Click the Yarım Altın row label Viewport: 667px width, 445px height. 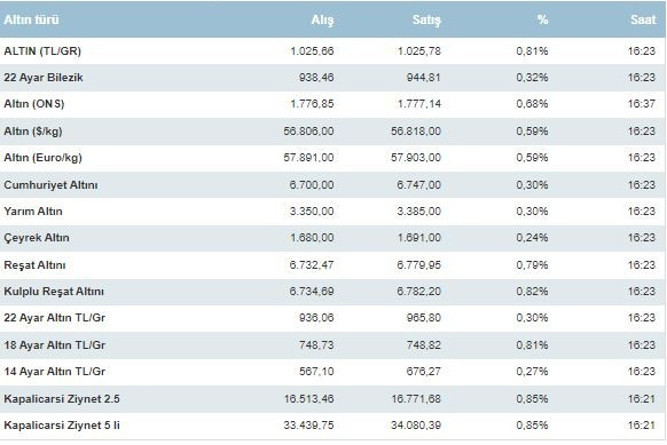point(33,211)
